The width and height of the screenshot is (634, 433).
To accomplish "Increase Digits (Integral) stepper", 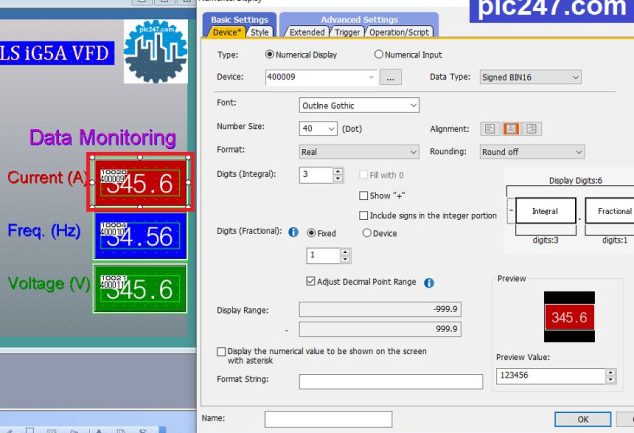I will click(x=338, y=171).
